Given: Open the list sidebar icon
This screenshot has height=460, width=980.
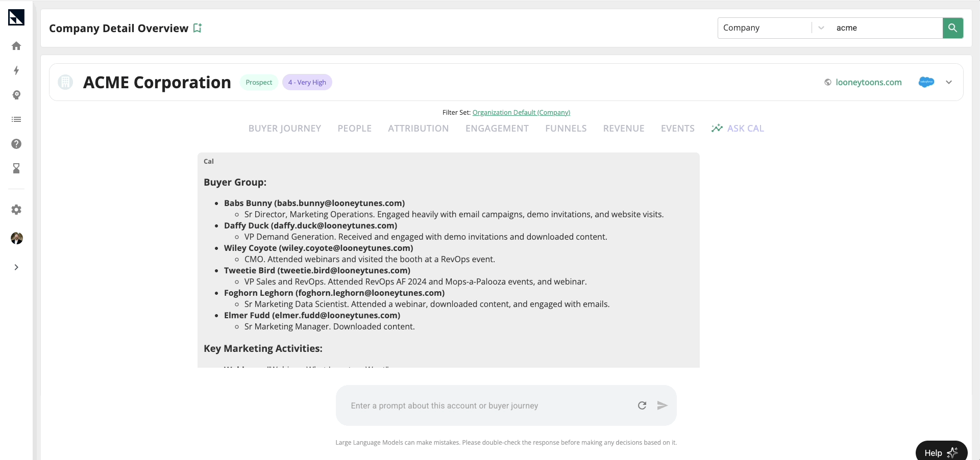Looking at the screenshot, I should pyautogui.click(x=16, y=119).
